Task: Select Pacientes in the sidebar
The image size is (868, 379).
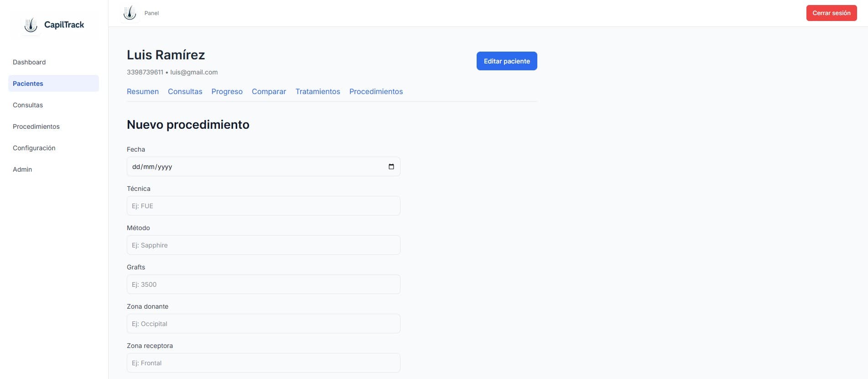Action: coord(53,84)
